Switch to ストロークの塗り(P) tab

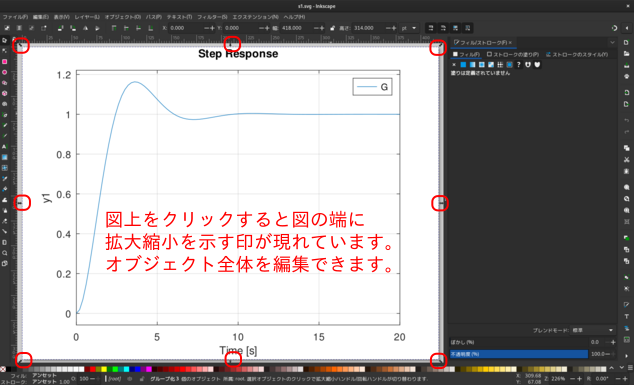coord(513,54)
